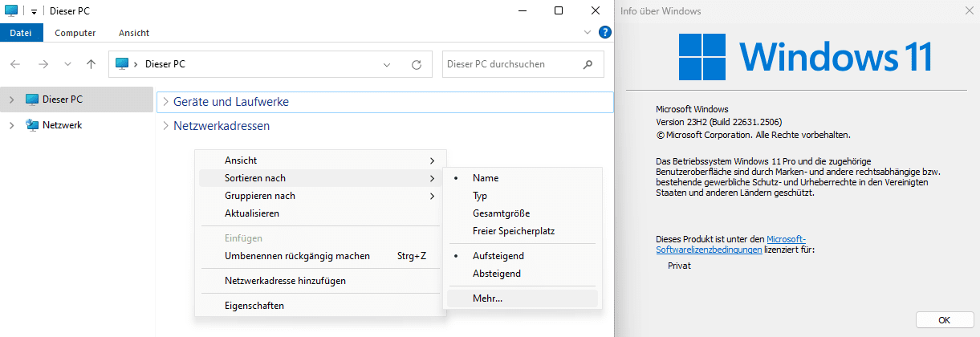
Task: Expand the Geräte und Laufwerke group
Action: coord(165,102)
